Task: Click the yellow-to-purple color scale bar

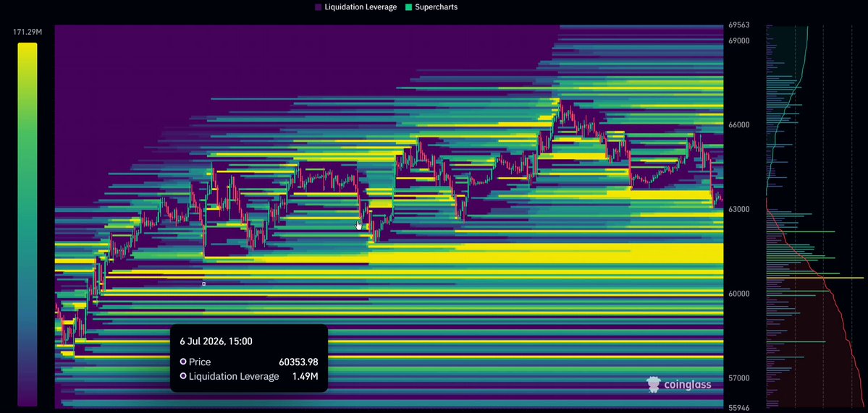Action: [x=27, y=224]
